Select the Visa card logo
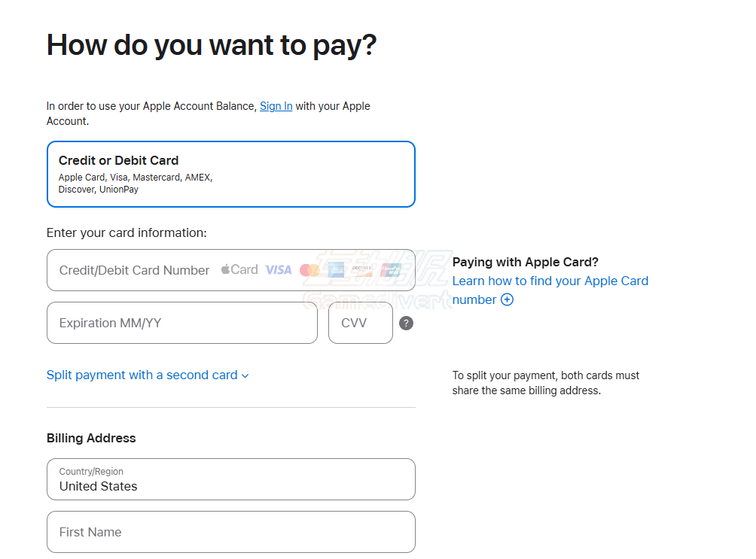The image size is (756, 559). [278, 269]
